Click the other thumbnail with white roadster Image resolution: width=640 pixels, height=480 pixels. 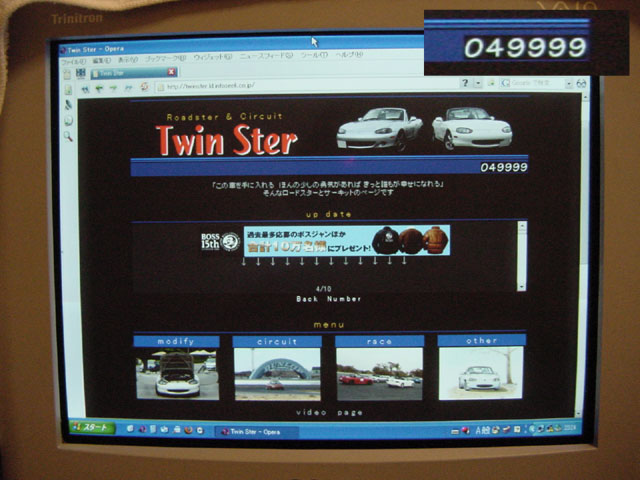point(481,373)
